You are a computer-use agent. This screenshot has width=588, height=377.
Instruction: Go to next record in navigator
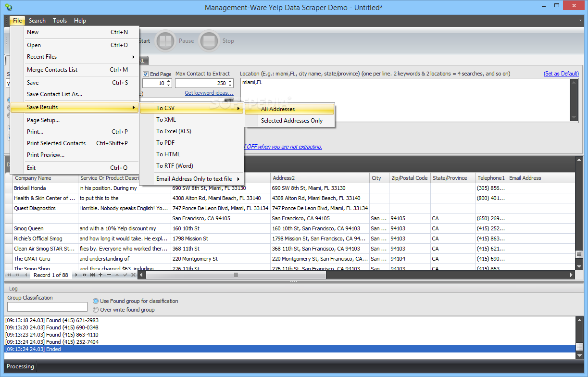76,275
